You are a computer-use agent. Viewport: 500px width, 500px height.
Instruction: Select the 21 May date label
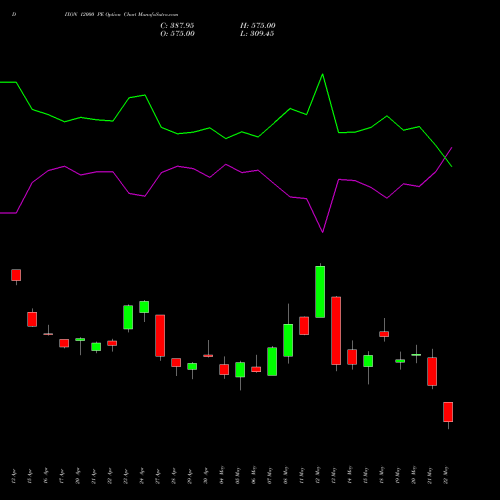coord(430,475)
